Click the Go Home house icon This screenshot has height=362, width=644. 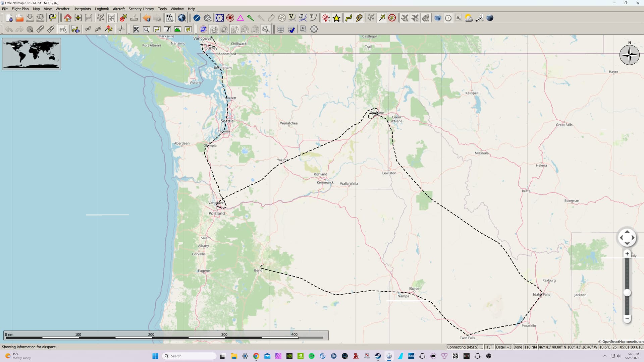[x=67, y=18]
